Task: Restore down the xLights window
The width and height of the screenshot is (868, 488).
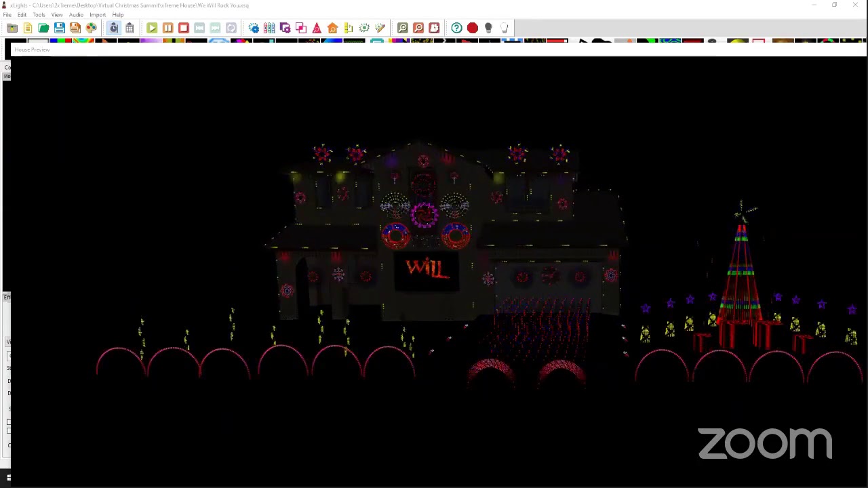Action: click(x=834, y=5)
